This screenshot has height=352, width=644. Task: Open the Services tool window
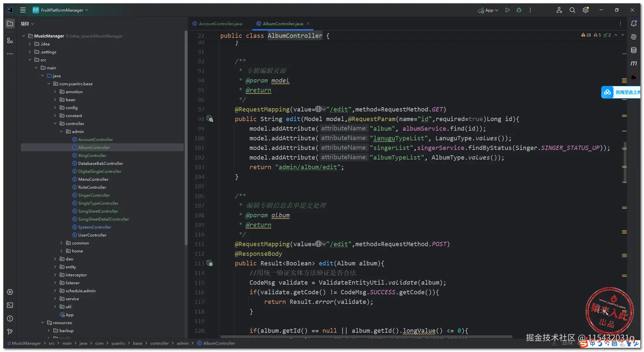tap(10, 292)
